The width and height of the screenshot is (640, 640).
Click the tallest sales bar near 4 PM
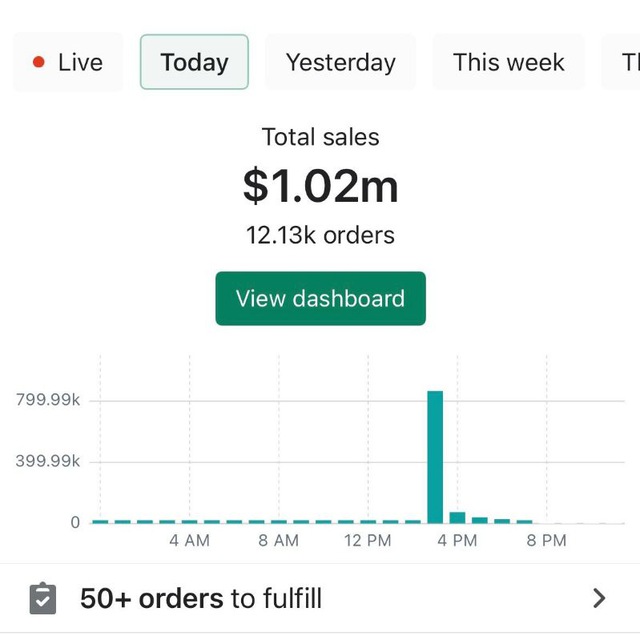click(x=435, y=457)
